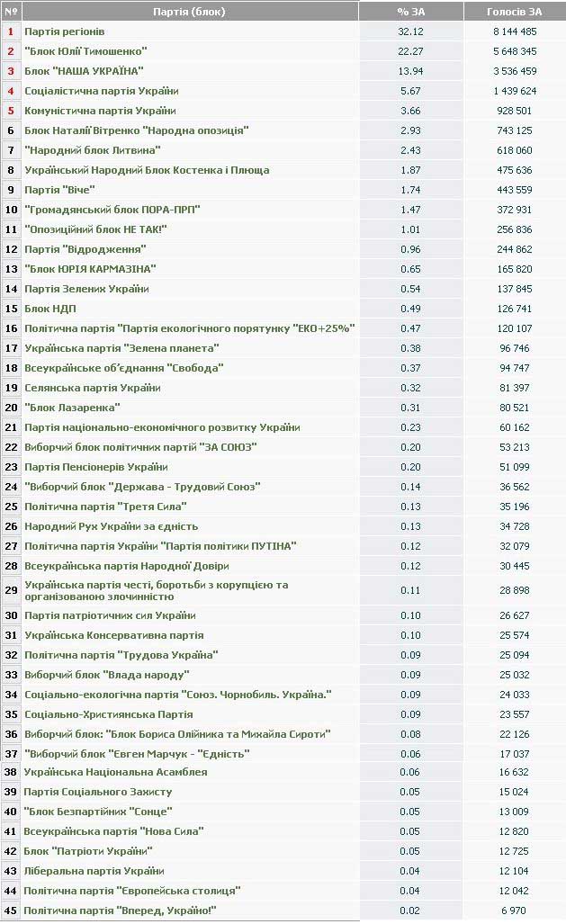Click the 0.02 percentage cell

click(x=409, y=911)
